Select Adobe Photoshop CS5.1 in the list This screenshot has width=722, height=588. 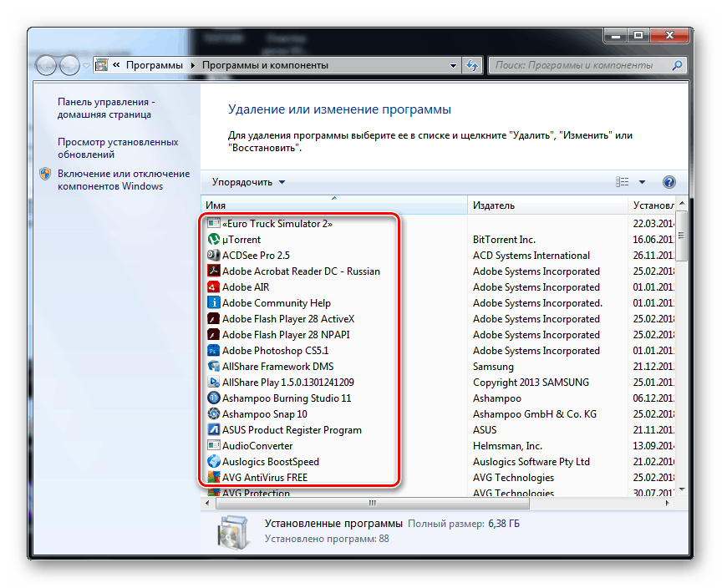tap(276, 351)
